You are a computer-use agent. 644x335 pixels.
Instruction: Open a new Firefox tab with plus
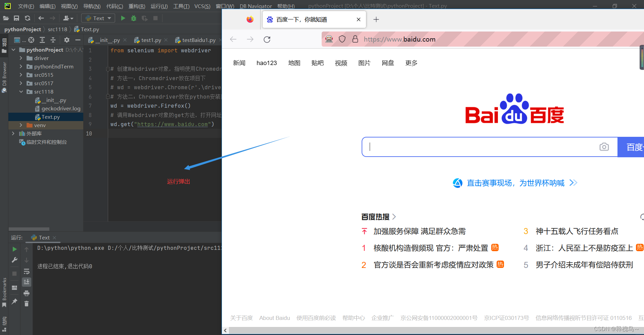[376, 19]
